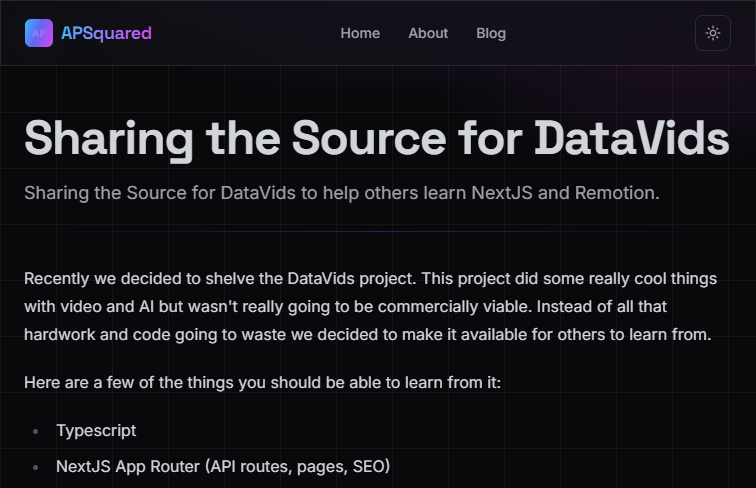Open the About page

point(428,33)
